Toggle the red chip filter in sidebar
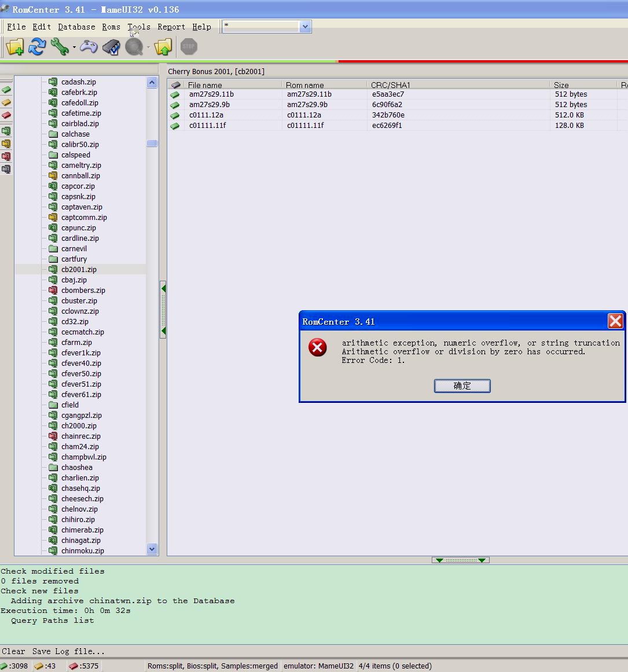 click(x=6, y=115)
